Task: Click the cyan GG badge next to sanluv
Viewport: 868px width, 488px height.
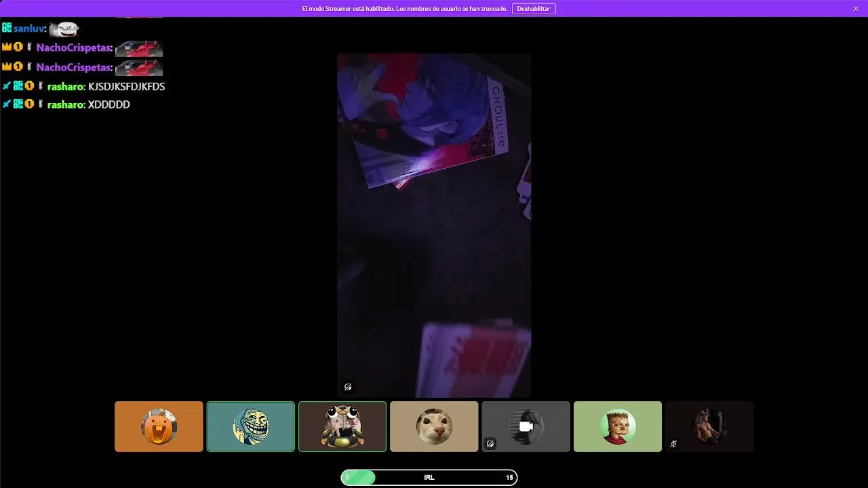Action: 7,28
